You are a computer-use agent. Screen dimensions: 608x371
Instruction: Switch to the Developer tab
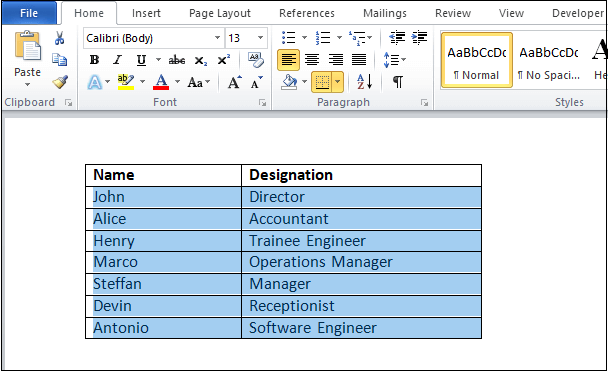[x=578, y=13]
